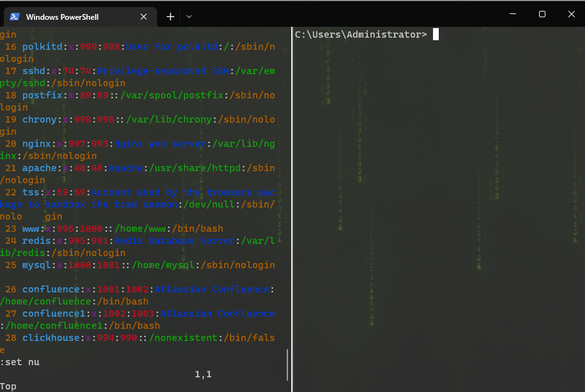The height and width of the screenshot is (392, 585).
Task: Click the 'mysql' username on line 25
Action: click(x=36, y=265)
